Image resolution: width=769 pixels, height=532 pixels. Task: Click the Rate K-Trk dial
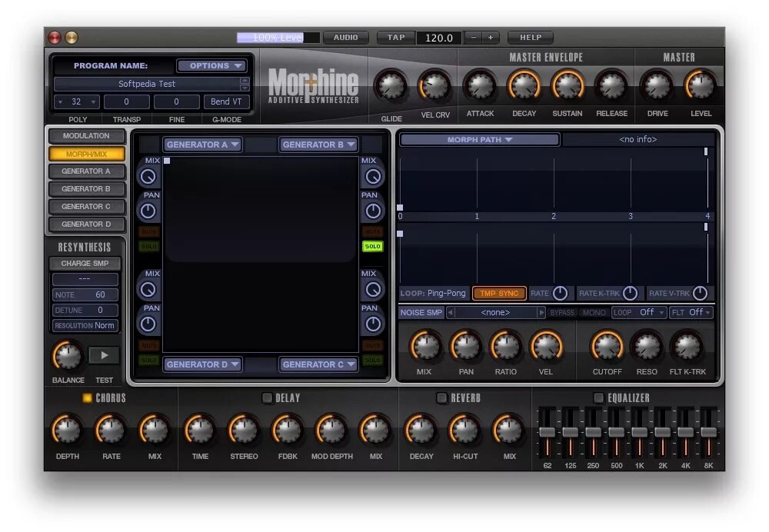630,293
